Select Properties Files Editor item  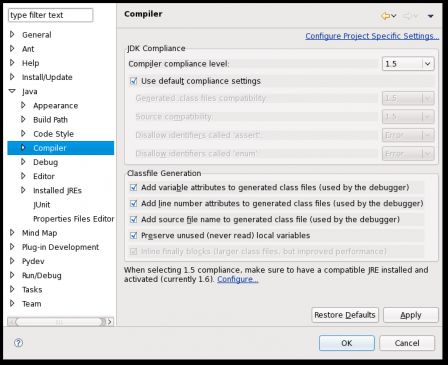(x=73, y=219)
